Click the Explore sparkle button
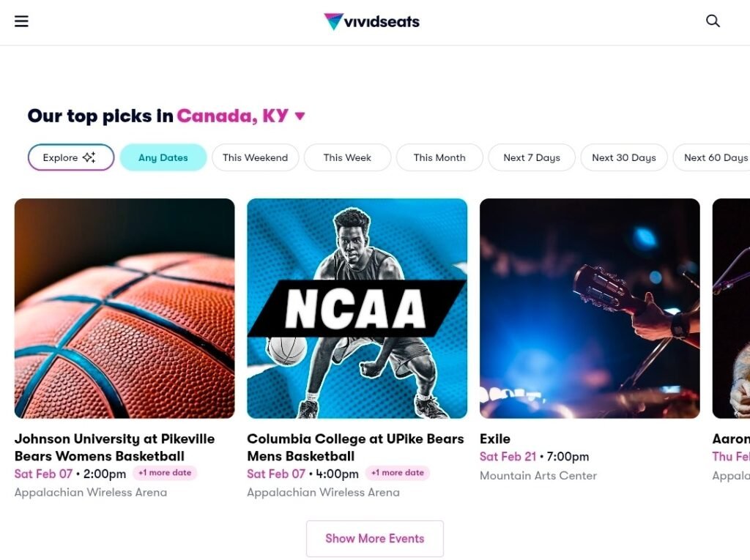This screenshot has height=560, width=750. 71,157
